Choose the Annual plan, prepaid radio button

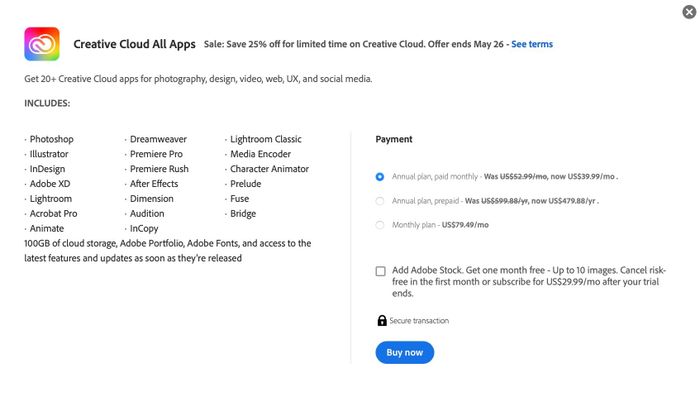coord(379,201)
